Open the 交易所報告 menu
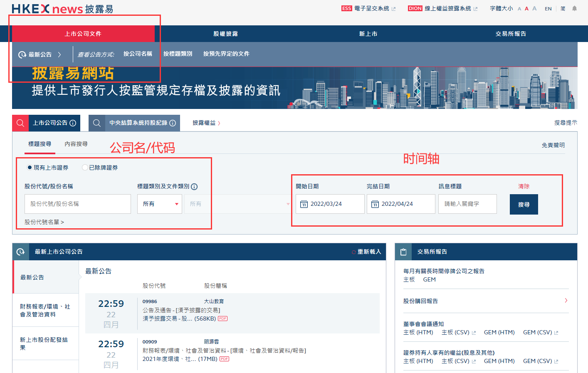Image resolution: width=588 pixels, height=373 pixels. tap(511, 34)
